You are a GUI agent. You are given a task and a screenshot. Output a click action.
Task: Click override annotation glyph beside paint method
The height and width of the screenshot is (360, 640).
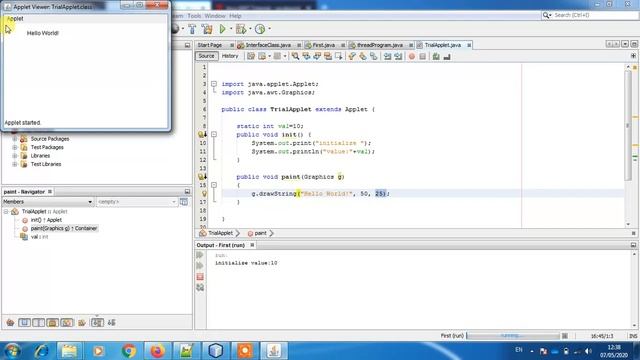(x=202, y=177)
